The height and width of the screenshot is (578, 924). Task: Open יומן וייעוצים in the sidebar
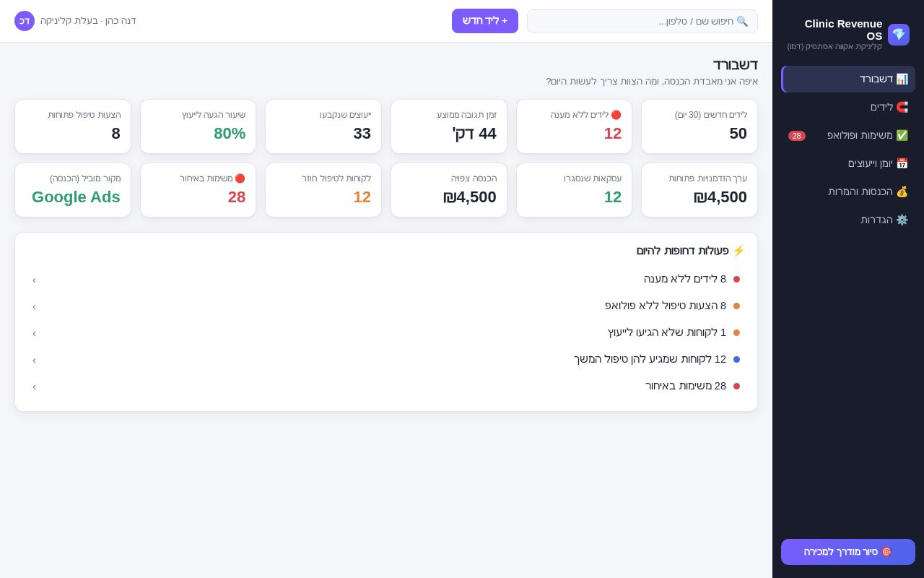[x=848, y=163]
